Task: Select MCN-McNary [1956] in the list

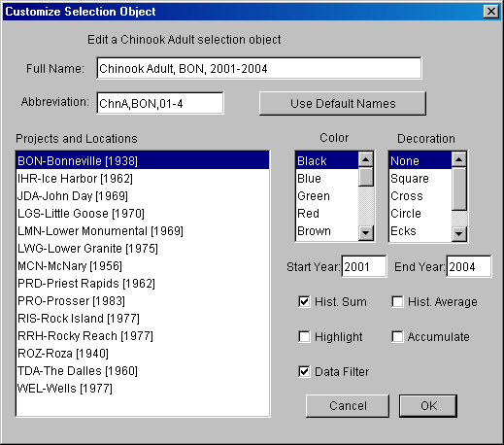Action: [143, 266]
